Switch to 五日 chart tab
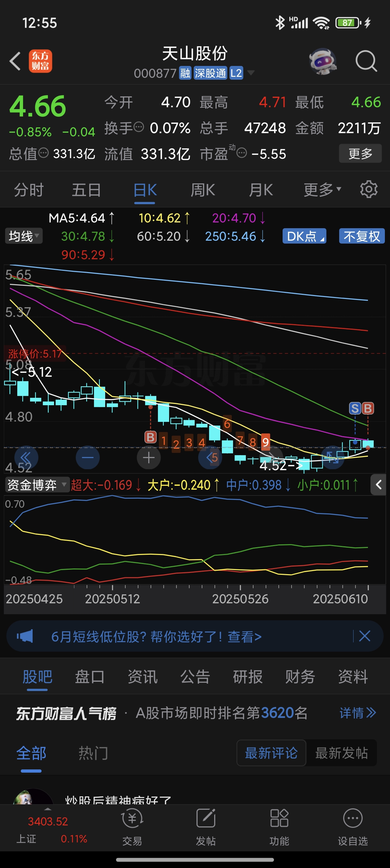 pyautogui.click(x=87, y=189)
